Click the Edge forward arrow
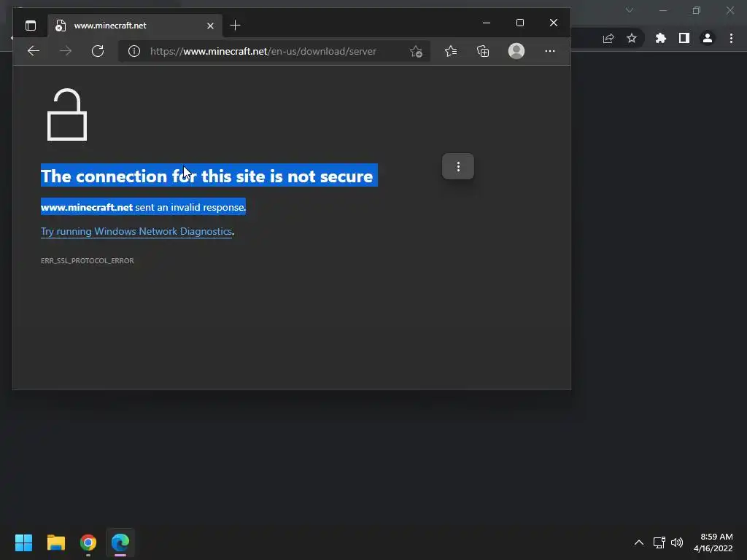The image size is (747, 560). click(x=66, y=51)
